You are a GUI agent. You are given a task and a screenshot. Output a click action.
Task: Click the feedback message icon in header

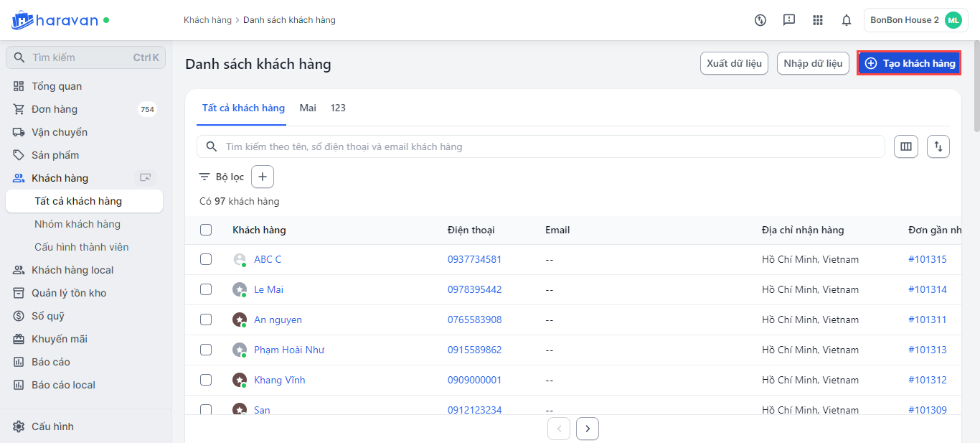point(789,20)
